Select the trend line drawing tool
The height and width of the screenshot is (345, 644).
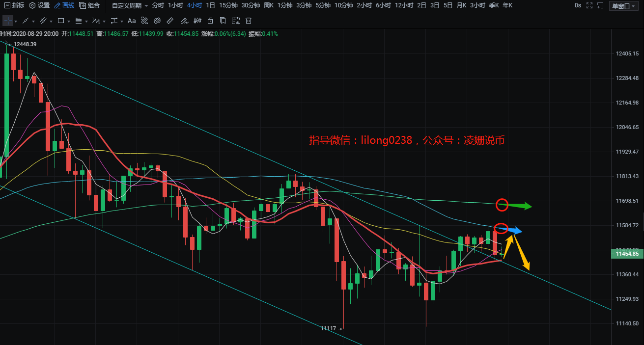coord(25,21)
